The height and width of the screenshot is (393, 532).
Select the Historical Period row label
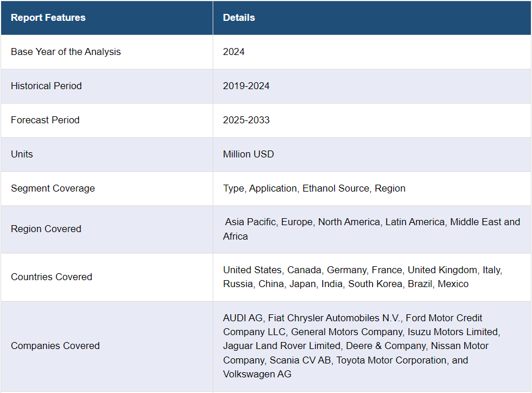tap(46, 86)
